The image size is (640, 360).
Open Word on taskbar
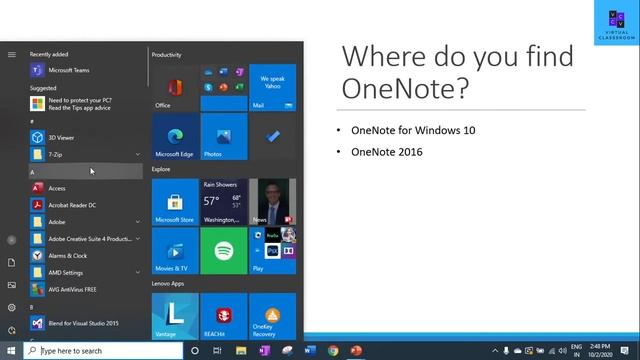(310, 351)
